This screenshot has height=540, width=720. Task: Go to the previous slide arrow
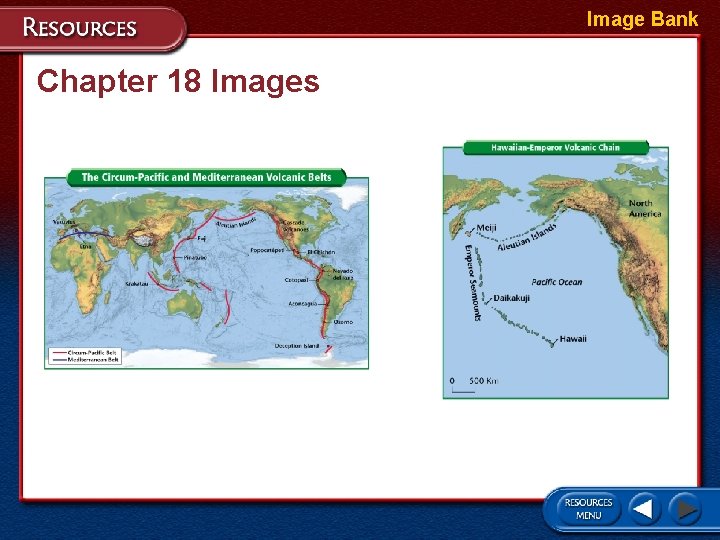pos(643,509)
